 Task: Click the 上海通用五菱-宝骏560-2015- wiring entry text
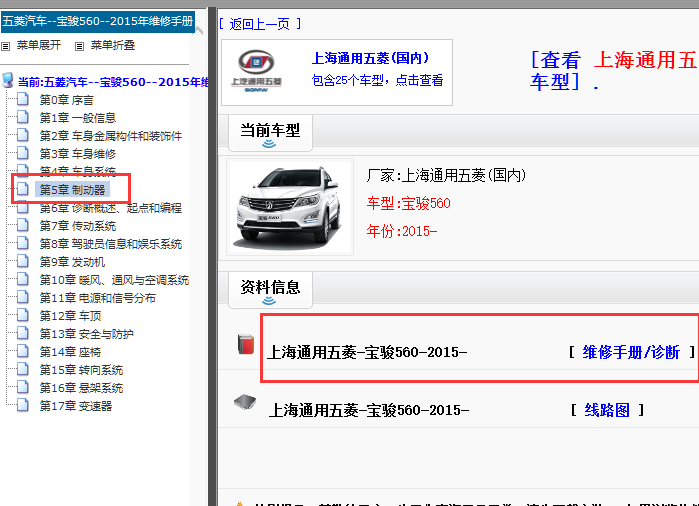coord(369,410)
